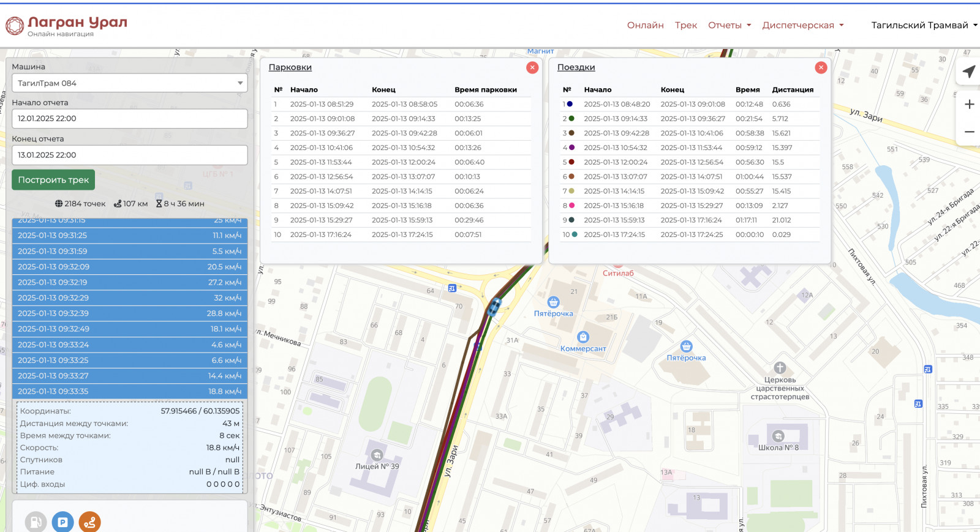Select track point 2025-01-13 09:33:27

pyautogui.click(x=130, y=376)
